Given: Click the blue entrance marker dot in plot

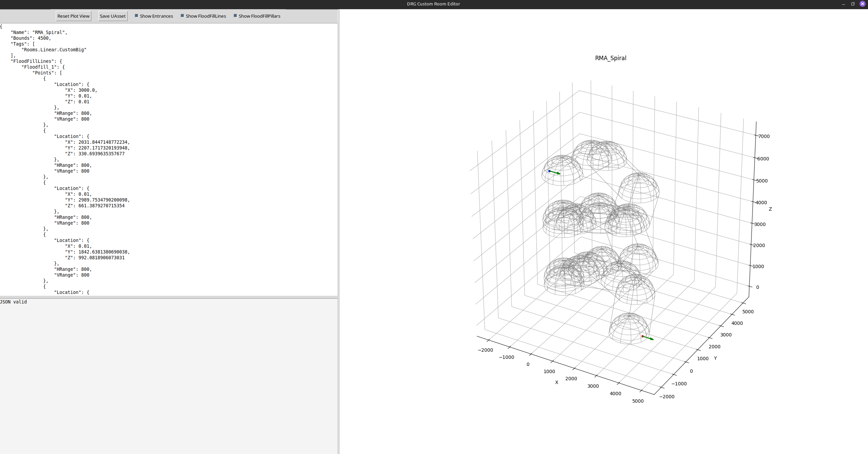Looking at the screenshot, I should click(549, 171).
